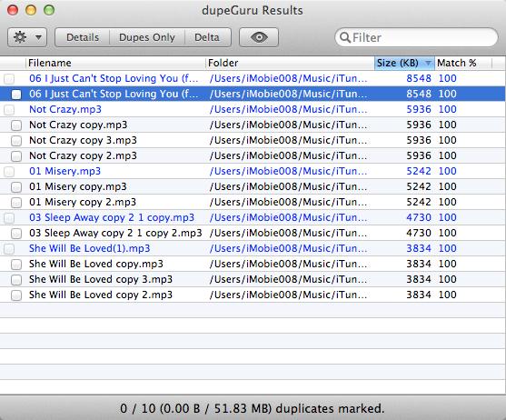506x420 pixels.
Task: Click size 4730 of the black Sleep Away row
Action: (x=419, y=233)
